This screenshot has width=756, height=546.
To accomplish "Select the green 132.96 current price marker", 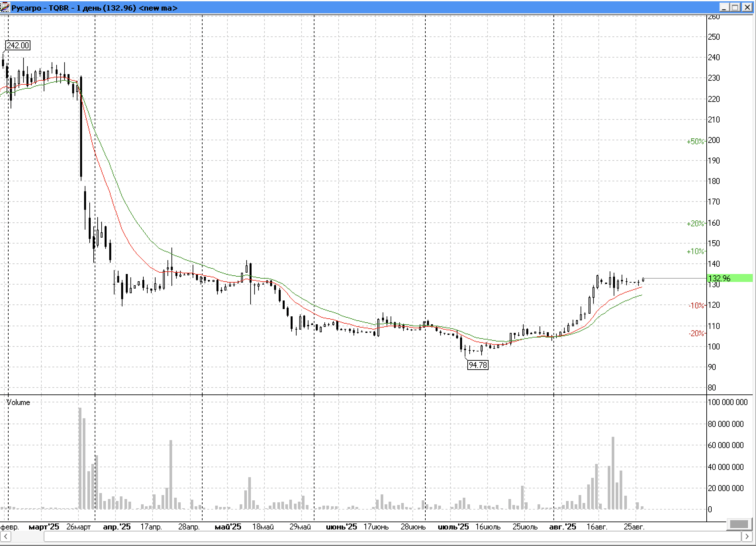I will [729, 278].
